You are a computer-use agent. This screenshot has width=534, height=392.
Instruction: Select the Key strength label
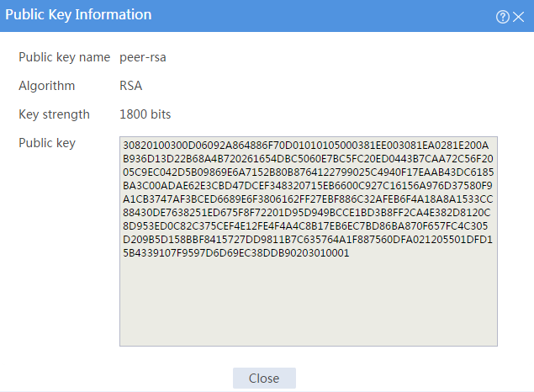pos(54,114)
